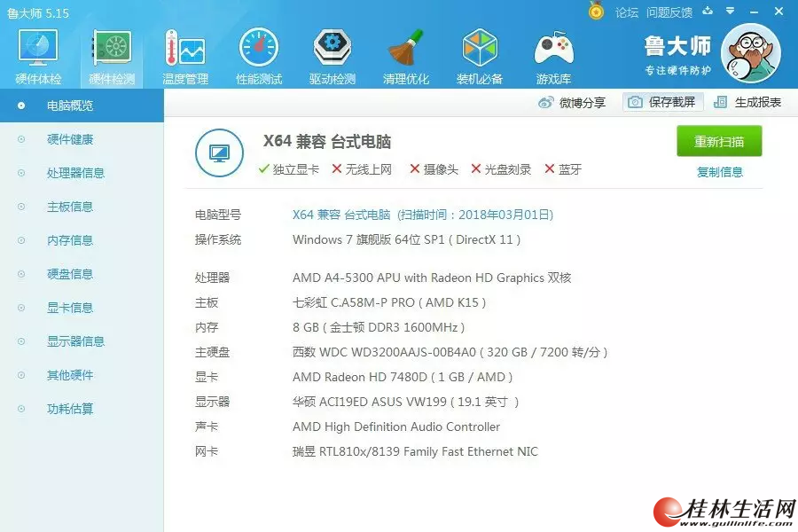
Task: Click 复制信息 copy info link
Action: [720, 172]
